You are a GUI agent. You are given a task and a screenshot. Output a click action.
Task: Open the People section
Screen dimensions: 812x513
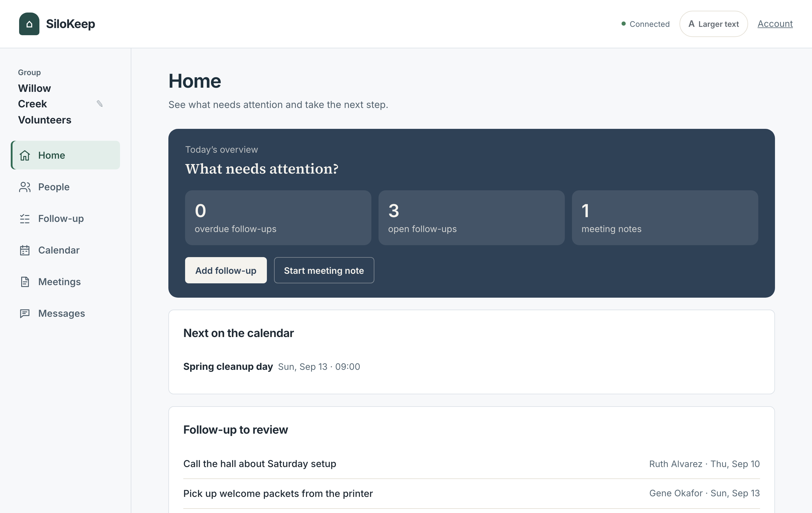pos(65,187)
